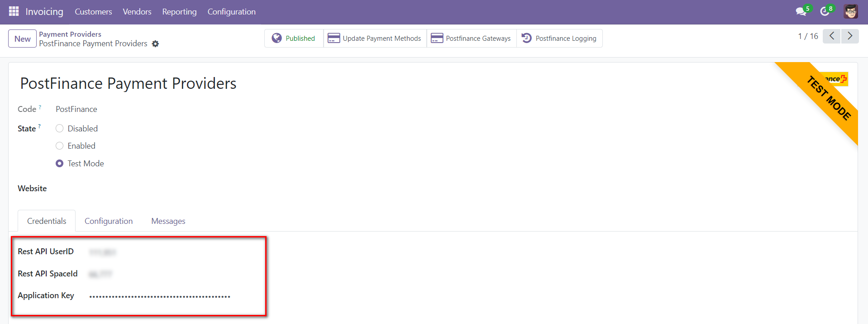This screenshot has height=324, width=868.
Task: Click the New button
Action: tap(22, 39)
